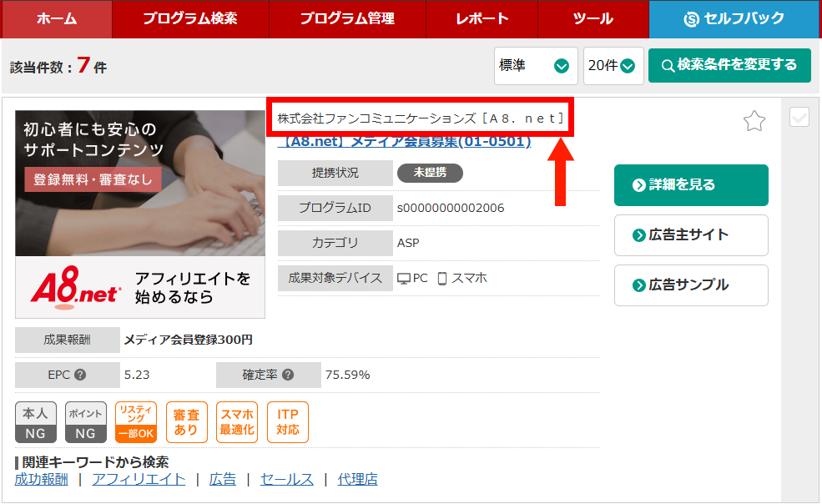The image size is (822, 504).
Task: Click the スマホ最適化 badge icon
Action: pyautogui.click(x=237, y=422)
